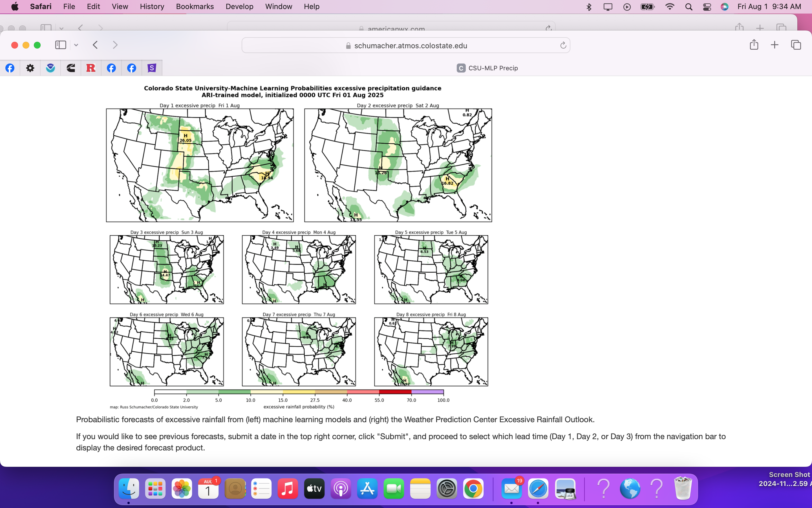This screenshot has width=812, height=508.
Task: Click 16.82 maximum label on Day 2 map
Action: point(447,183)
